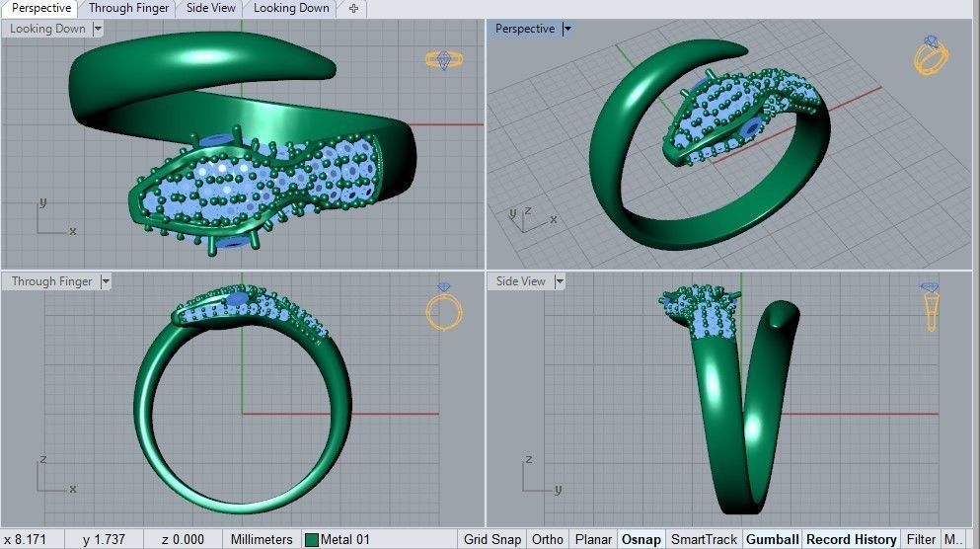Toggle Ortho mode in status bar
This screenshot has width=980, height=549.
click(x=547, y=539)
